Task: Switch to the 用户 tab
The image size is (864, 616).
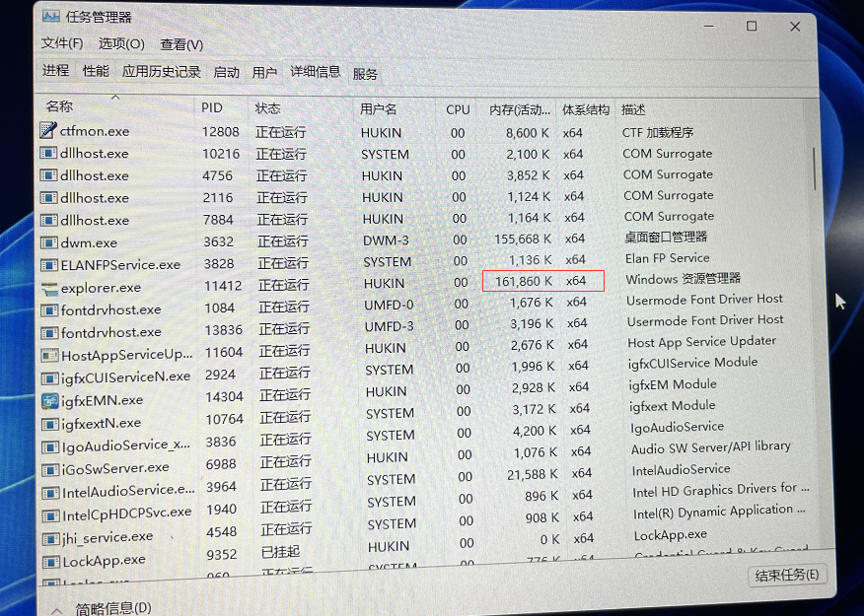Action: click(264, 72)
